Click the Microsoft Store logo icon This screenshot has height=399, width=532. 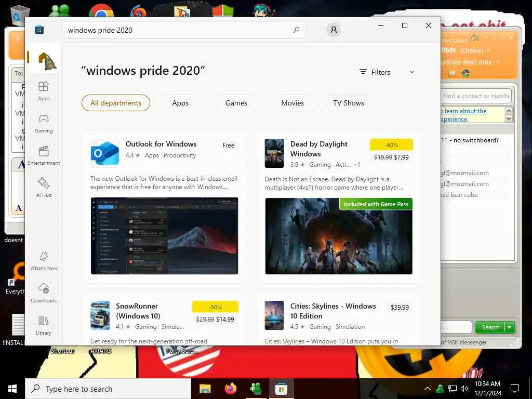tap(39, 30)
